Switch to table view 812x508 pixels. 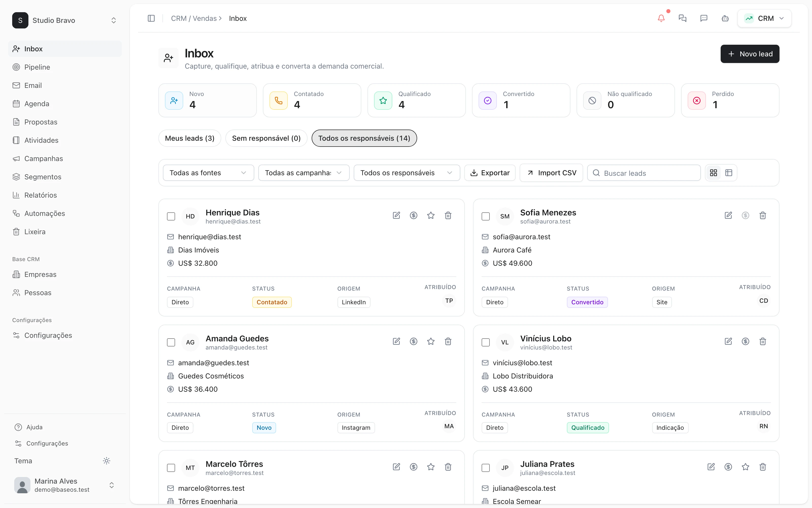point(729,173)
